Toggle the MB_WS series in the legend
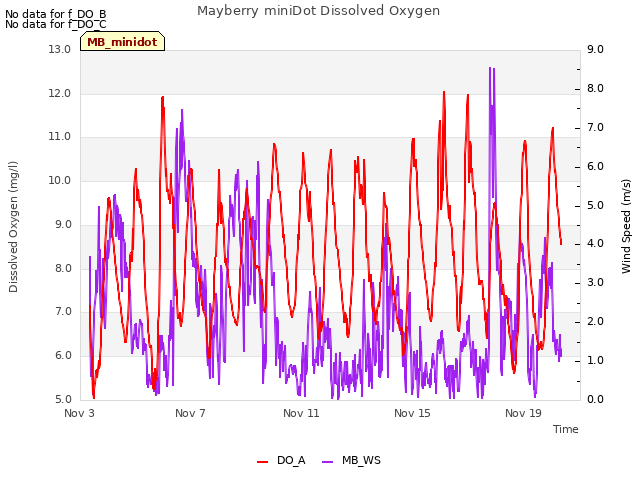This screenshot has height=480, width=640. point(351,461)
